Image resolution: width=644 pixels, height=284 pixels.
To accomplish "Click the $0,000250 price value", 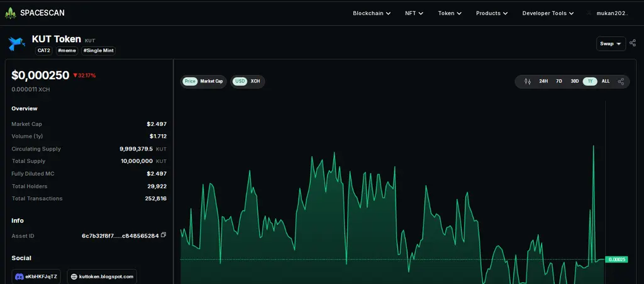I will point(40,75).
